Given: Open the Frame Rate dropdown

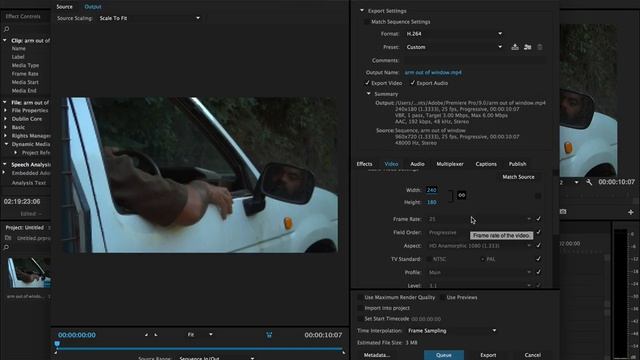Looking at the screenshot, I should pyautogui.click(x=480, y=219).
